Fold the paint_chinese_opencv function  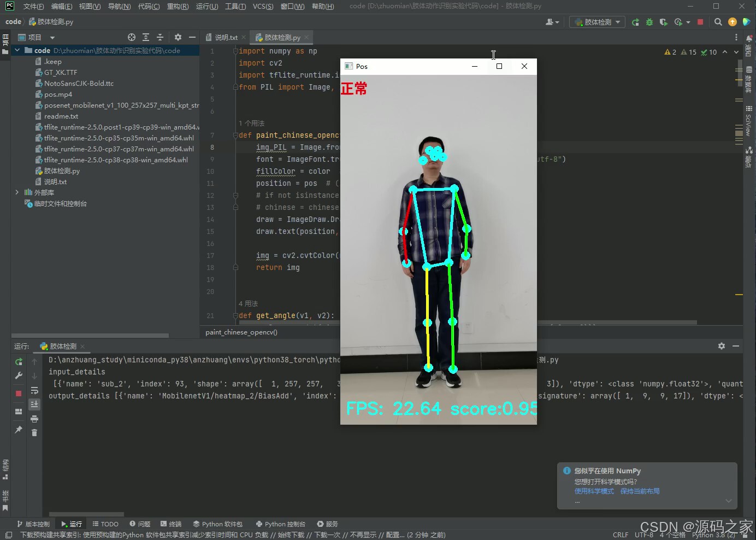click(235, 135)
